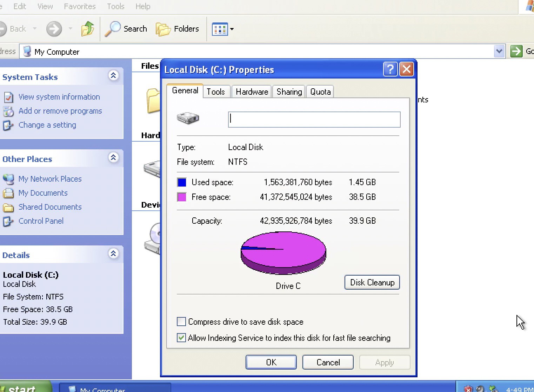
Task: Click the Forward arrow icon
Action: (54, 29)
